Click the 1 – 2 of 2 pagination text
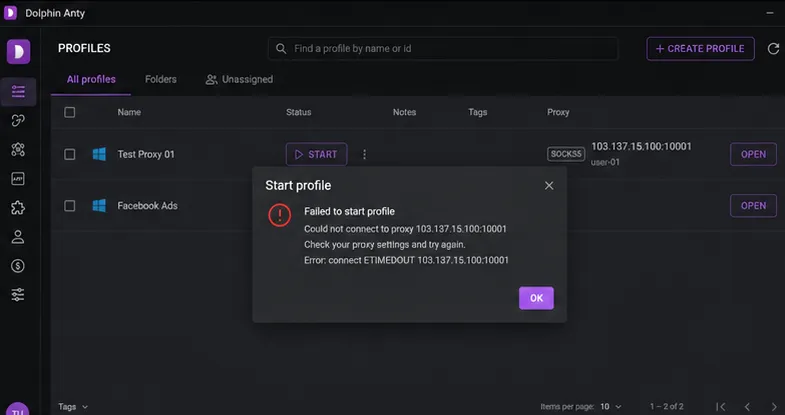The height and width of the screenshot is (415, 785). [666, 406]
